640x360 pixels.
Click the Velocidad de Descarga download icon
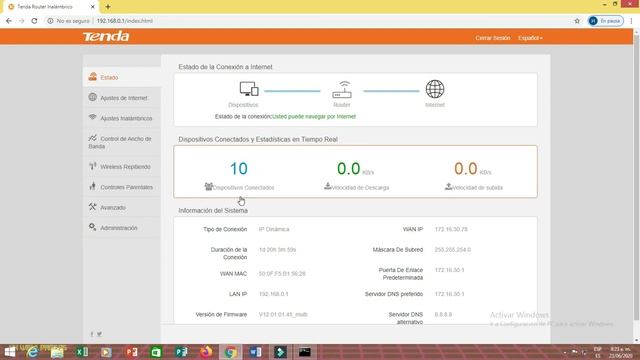(327, 186)
